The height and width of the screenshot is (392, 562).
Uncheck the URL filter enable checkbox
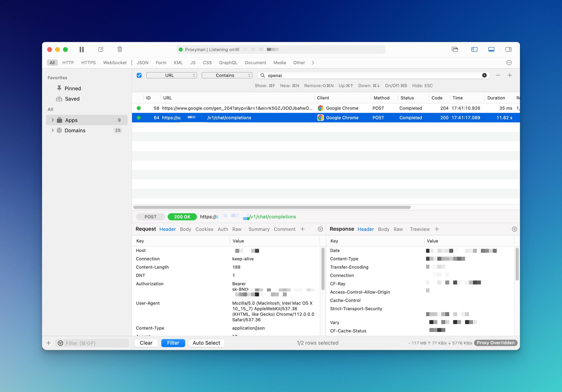coord(139,75)
